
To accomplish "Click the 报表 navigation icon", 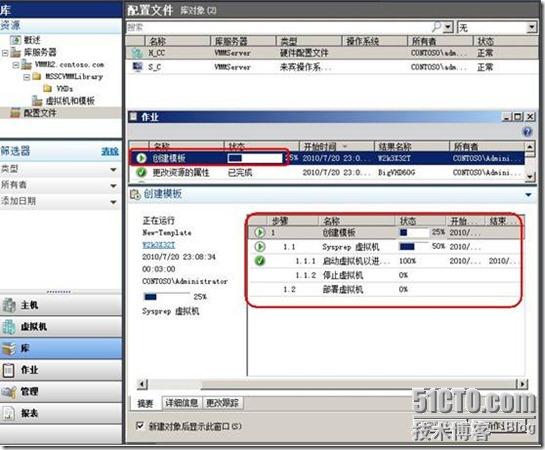I will point(9,413).
